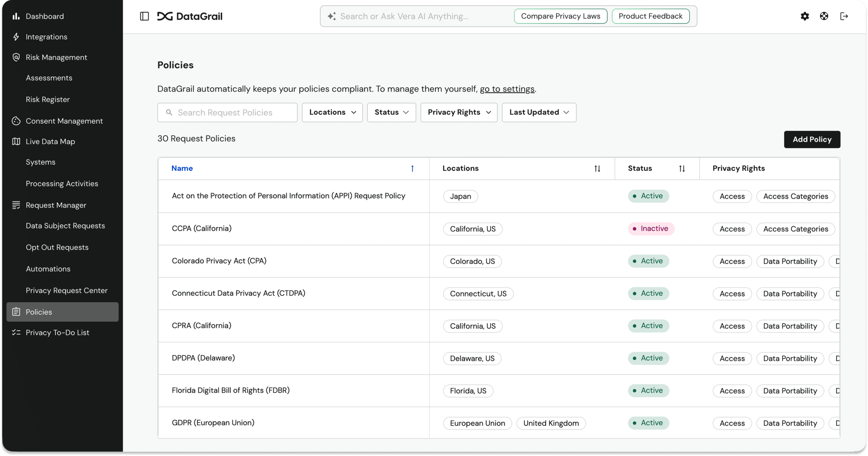
Task: Click the European Union location tag
Action: (x=477, y=423)
